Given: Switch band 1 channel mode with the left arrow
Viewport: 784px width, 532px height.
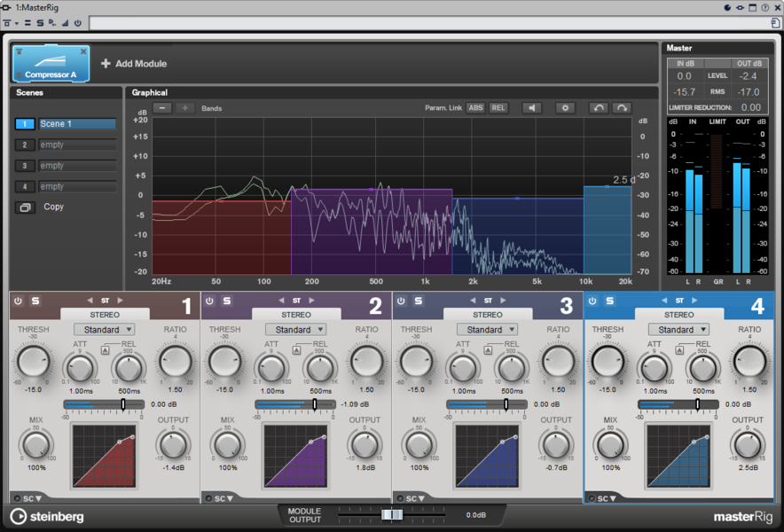Looking at the screenshot, I should (90, 301).
